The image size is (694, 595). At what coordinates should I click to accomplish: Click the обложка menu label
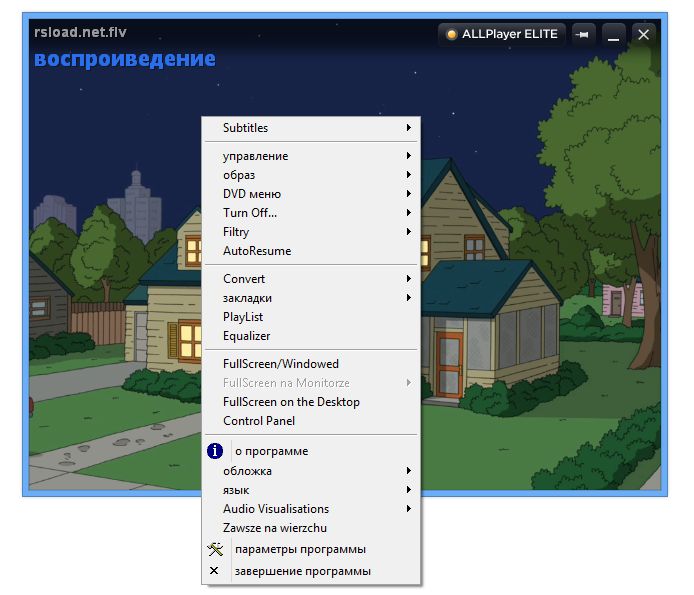247,471
